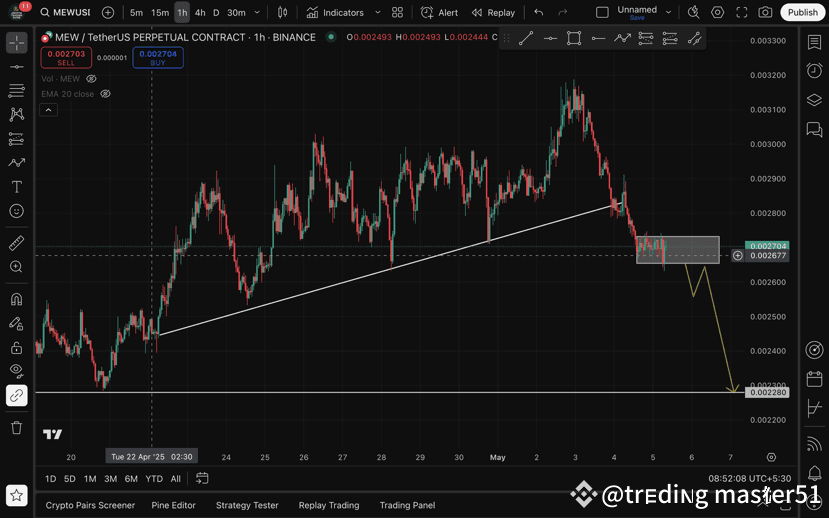Select the brush drawing tool
Screen dimensions: 829x518
pyautogui.click(x=16, y=163)
